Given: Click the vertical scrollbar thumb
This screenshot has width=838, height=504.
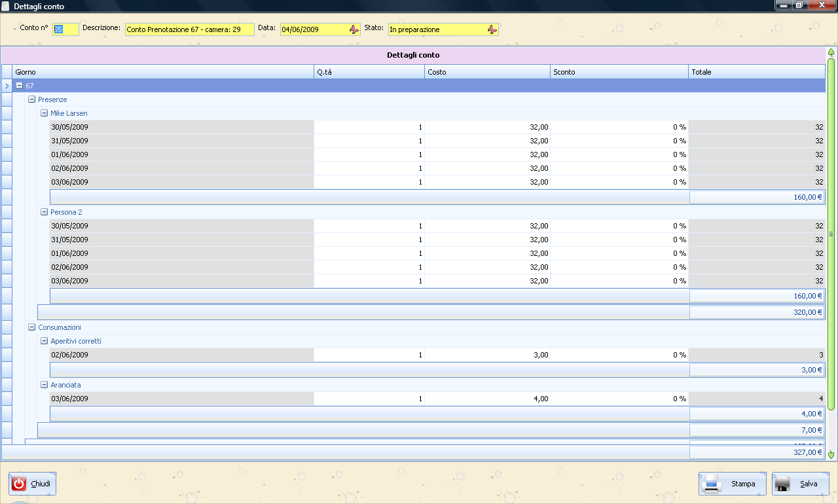Looking at the screenshot, I should (x=831, y=234).
